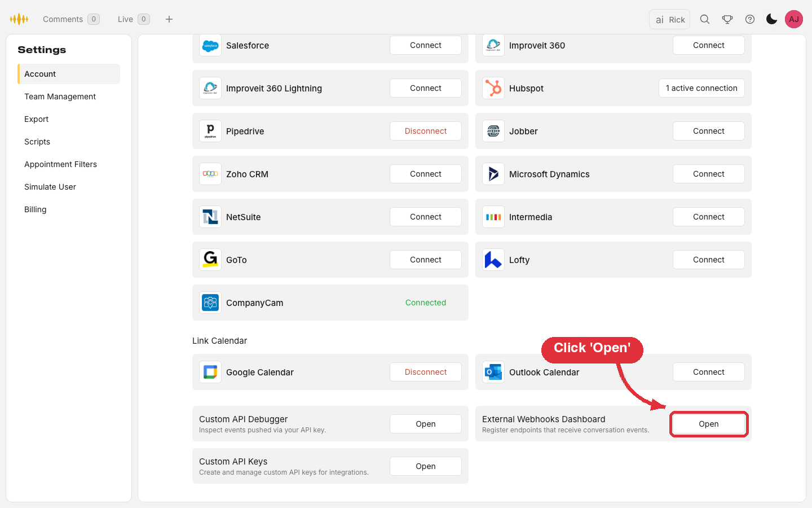Image resolution: width=812 pixels, height=508 pixels.
Task: Click the Google Calendar logo icon
Action: tap(210, 372)
